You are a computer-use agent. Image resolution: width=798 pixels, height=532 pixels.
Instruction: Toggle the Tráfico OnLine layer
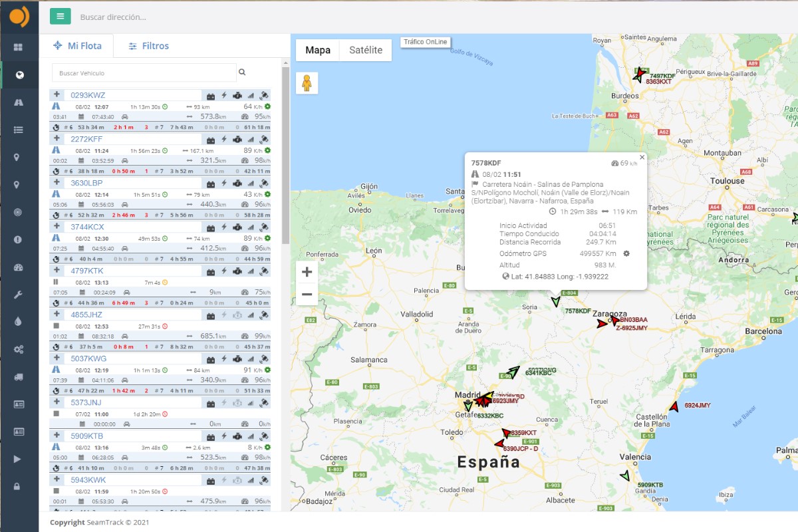pyautogui.click(x=426, y=42)
